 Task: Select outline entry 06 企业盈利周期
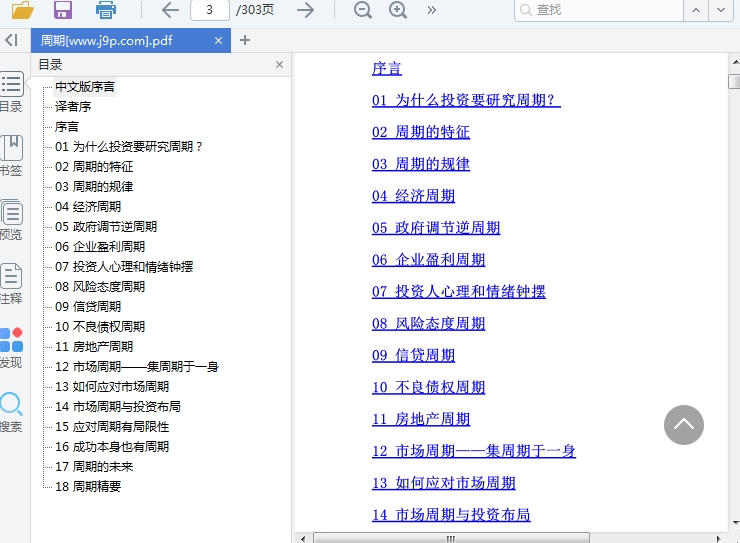100,247
